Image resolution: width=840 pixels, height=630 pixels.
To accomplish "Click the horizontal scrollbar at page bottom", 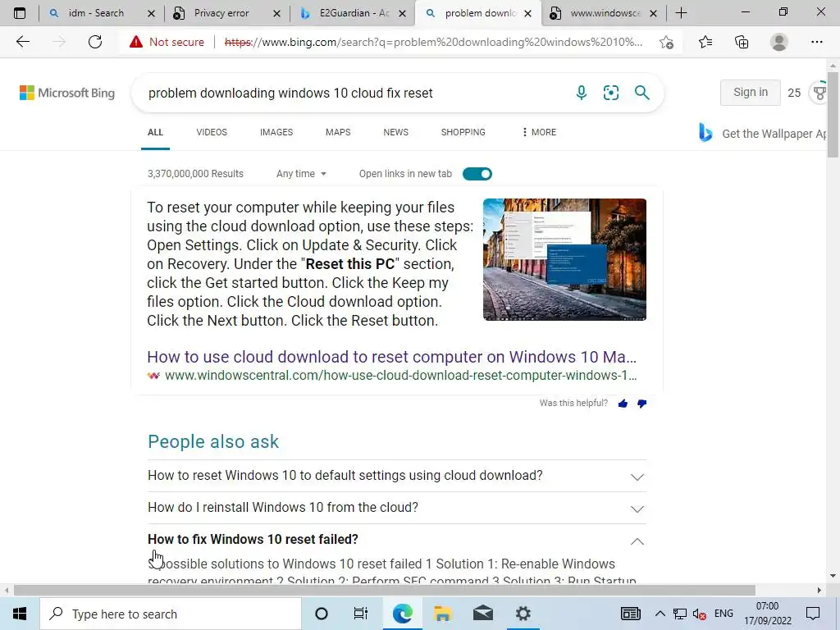I will point(385,591).
